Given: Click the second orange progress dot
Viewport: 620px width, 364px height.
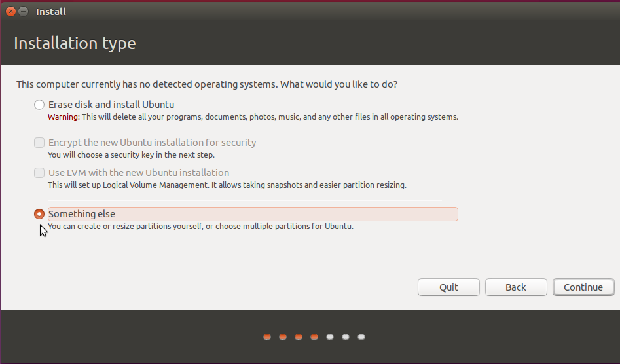Looking at the screenshot, I should [x=283, y=337].
